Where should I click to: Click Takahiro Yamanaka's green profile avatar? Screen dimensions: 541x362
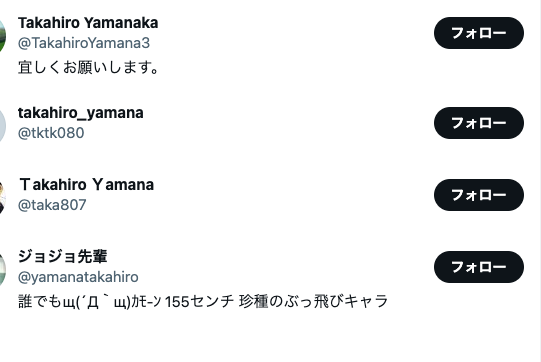[x=2, y=36]
